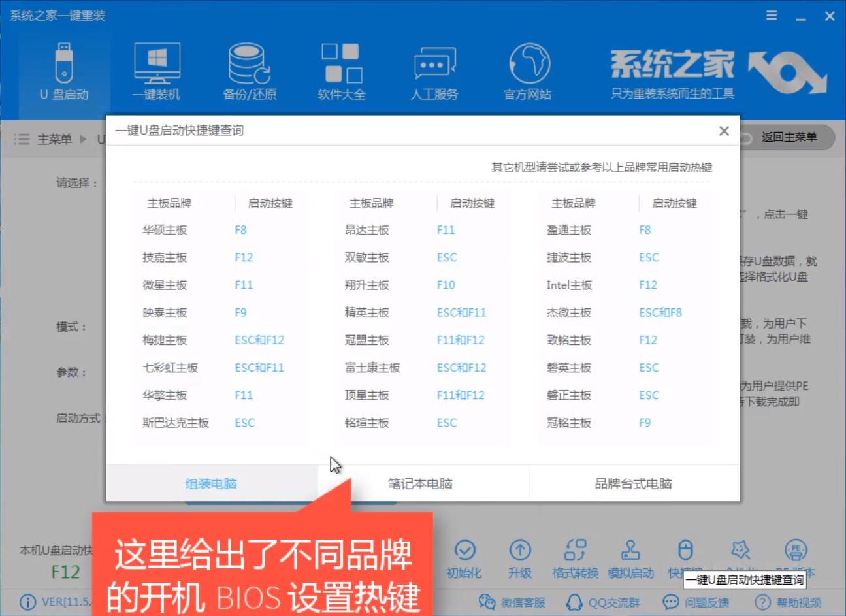This screenshot has height=616, width=846.
Task: Click 返回主菜单 to go back
Action: click(x=790, y=138)
